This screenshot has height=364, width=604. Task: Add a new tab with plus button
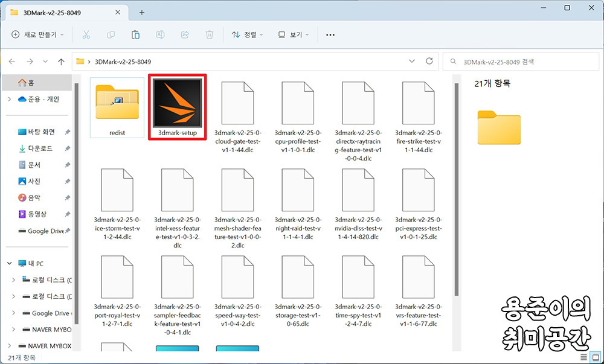point(142,13)
